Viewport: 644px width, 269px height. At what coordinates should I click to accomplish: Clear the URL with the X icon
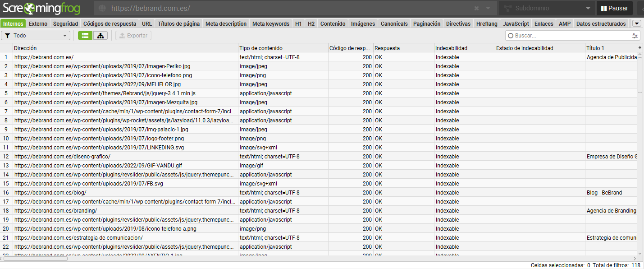tap(476, 8)
